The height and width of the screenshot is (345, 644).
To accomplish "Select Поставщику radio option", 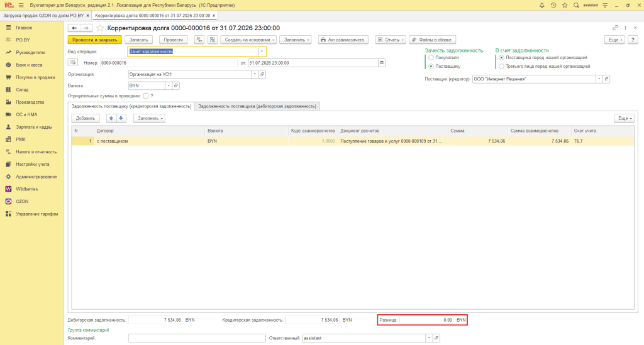I will coord(431,66).
